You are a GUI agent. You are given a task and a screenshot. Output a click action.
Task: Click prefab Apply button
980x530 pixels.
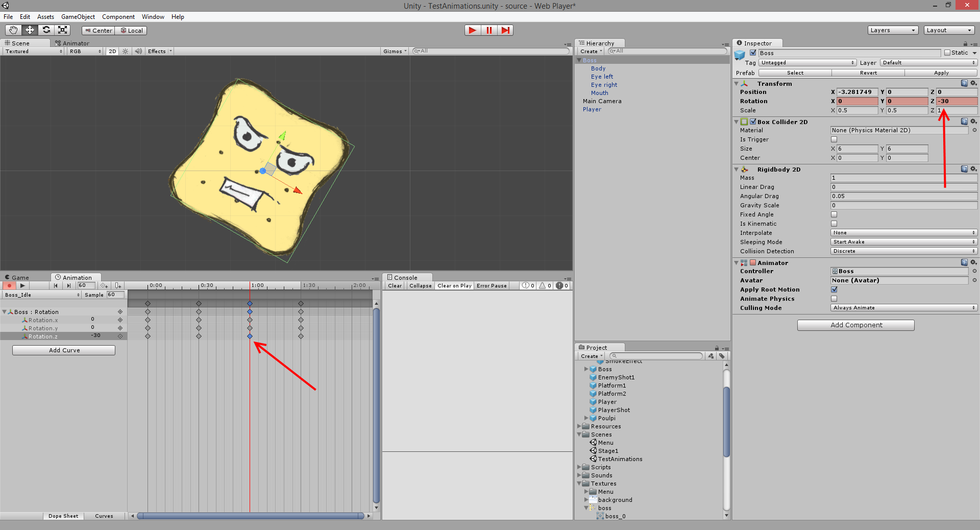[941, 73]
